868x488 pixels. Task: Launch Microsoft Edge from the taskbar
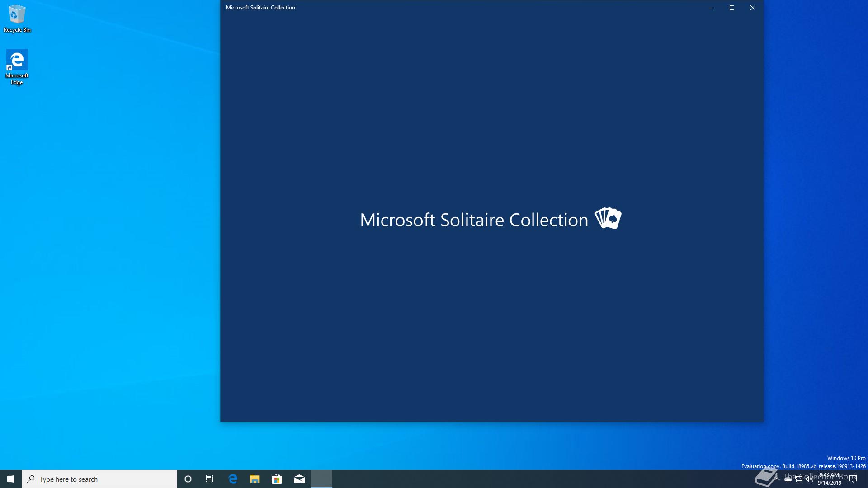tap(233, 479)
